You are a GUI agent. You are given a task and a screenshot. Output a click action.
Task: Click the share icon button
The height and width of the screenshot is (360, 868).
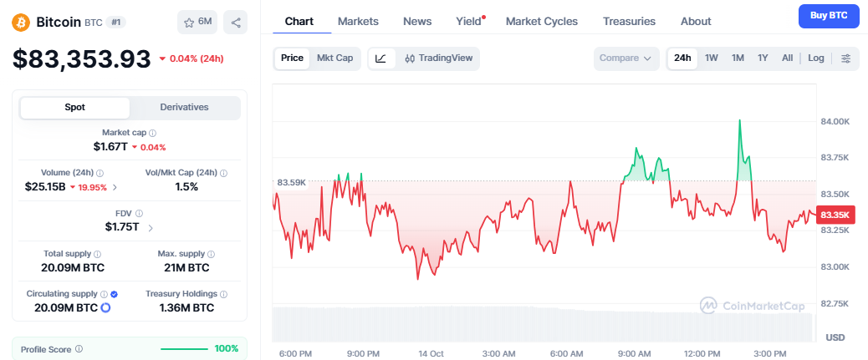(236, 22)
